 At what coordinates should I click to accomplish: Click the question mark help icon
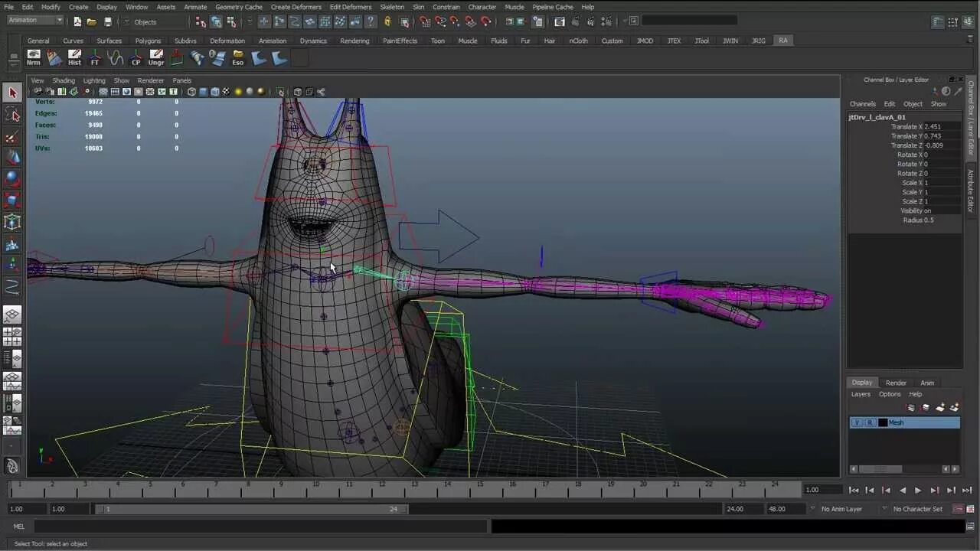371,21
